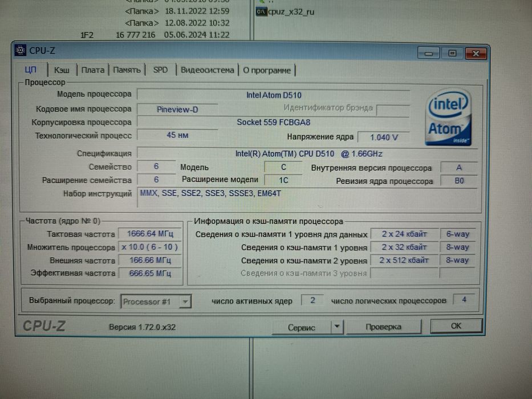532x399 pixels.
Task: Open the Видеосистема tab
Action: pyautogui.click(x=208, y=70)
